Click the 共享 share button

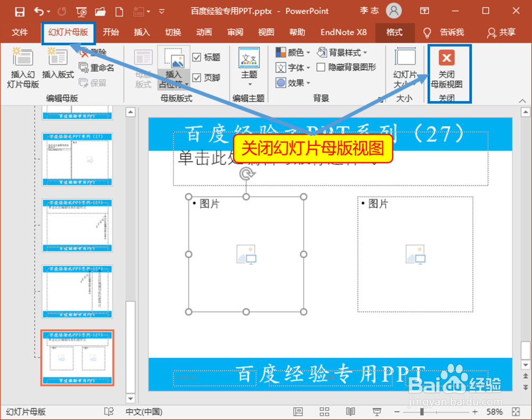(501, 32)
